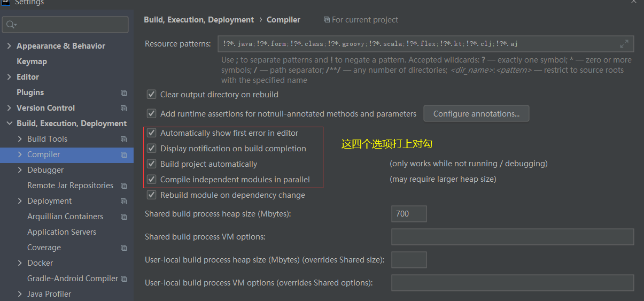The image size is (644, 301).
Task: Toggle Compile independent modules in parallel
Action: point(151,180)
